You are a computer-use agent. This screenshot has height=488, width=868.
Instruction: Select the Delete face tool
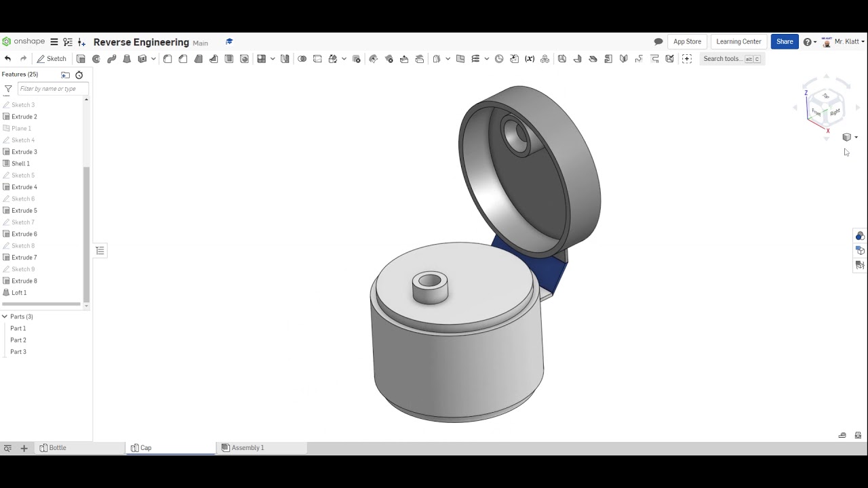(389, 59)
